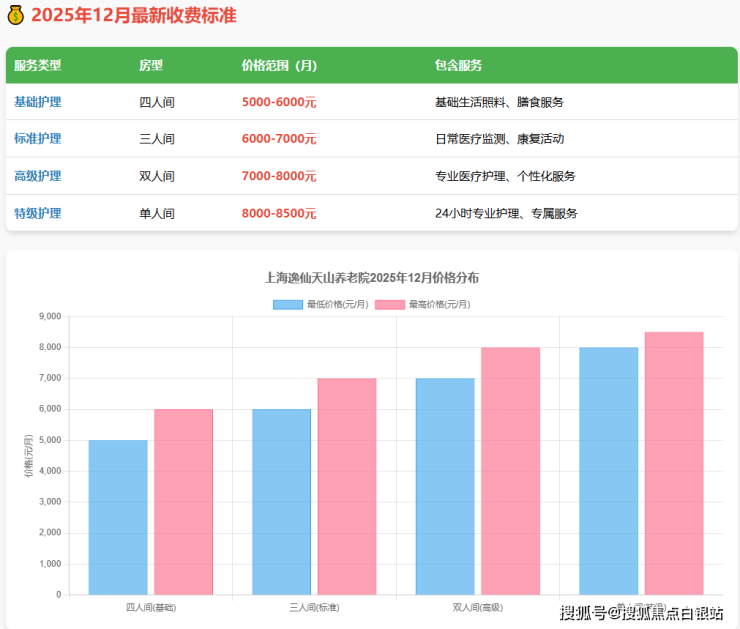
Task: Select the 高级护理 row label
Action: tap(38, 176)
